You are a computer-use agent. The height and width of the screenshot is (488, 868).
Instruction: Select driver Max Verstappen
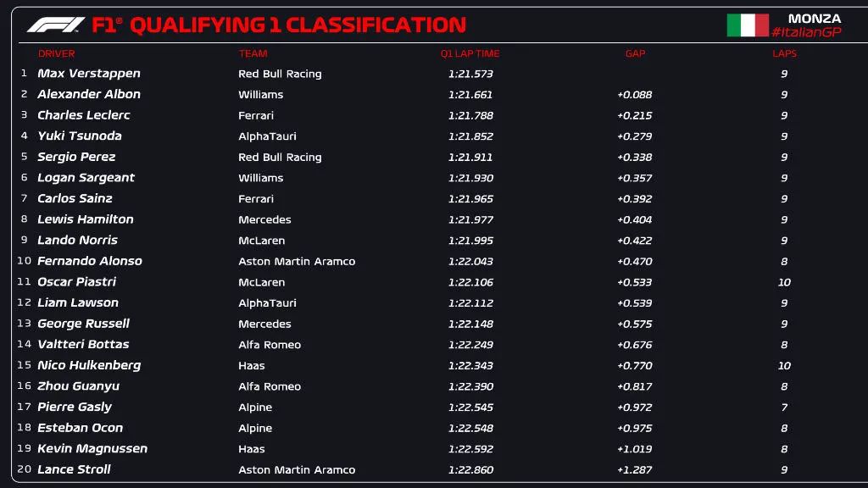coord(89,74)
